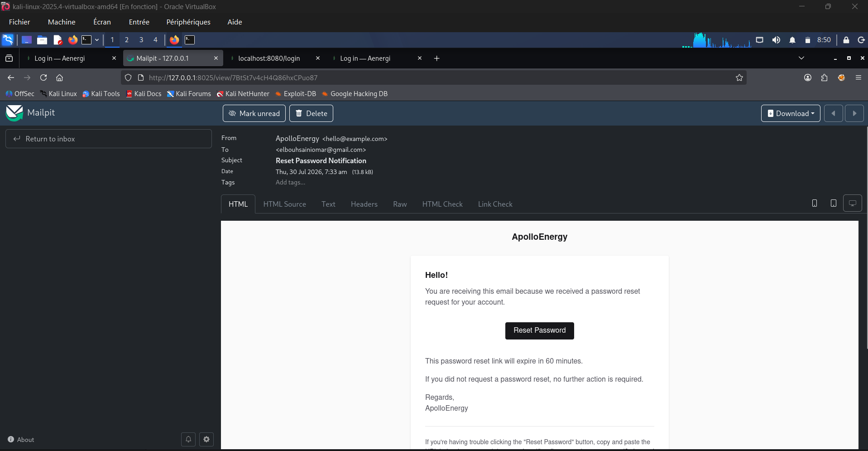Click recipient elbouhsainiomar@gmail.com address
Screen dimensions: 868x451
[321, 150]
